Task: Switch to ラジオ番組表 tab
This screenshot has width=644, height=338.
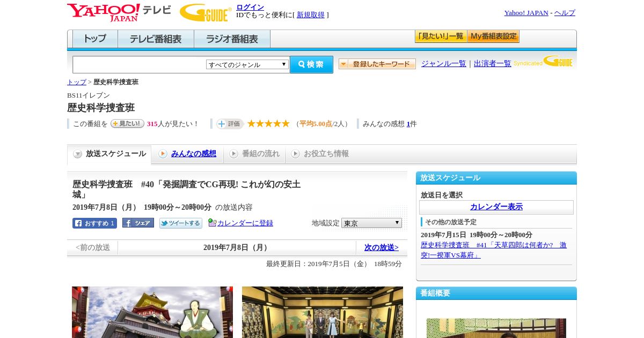Action: coord(232,39)
